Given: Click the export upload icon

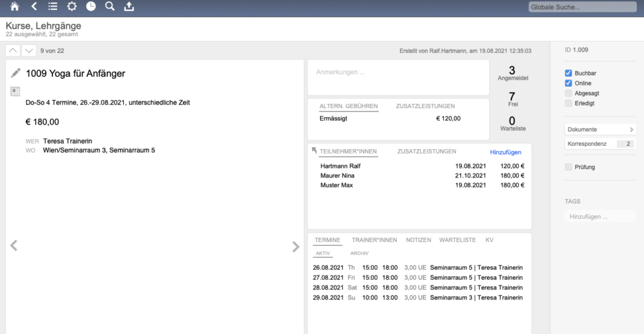Looking at the screenshot, I should point(129,7).
